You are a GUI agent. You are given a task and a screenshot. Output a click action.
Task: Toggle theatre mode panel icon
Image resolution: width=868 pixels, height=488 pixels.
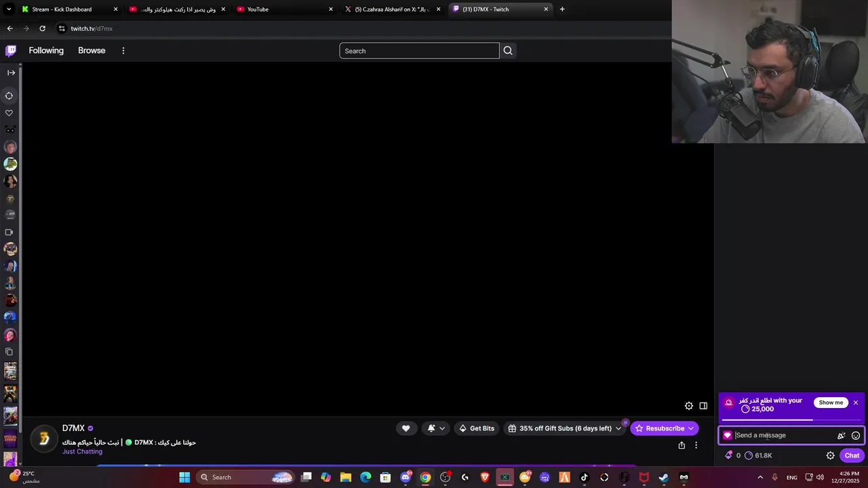[703, 406]
